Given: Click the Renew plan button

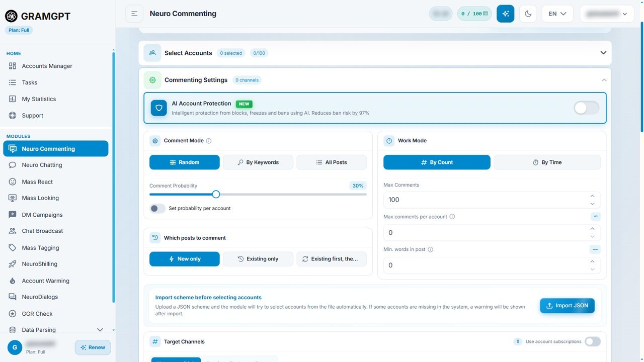Looking at the screenshot, I should (x=93, y=347).
